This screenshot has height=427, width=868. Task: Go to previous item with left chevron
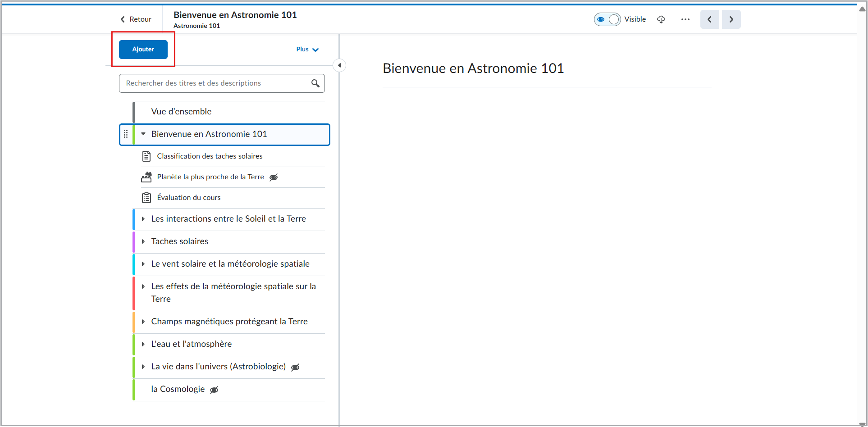click(709, 19)
